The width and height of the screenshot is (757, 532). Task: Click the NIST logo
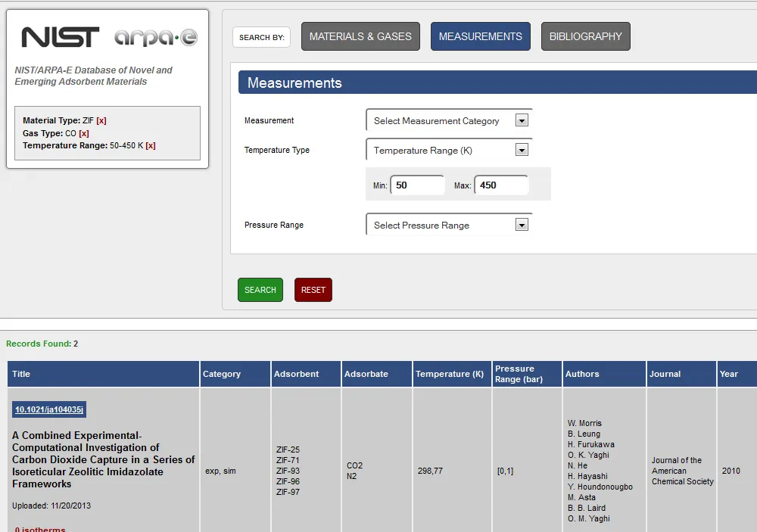point(61,37)
